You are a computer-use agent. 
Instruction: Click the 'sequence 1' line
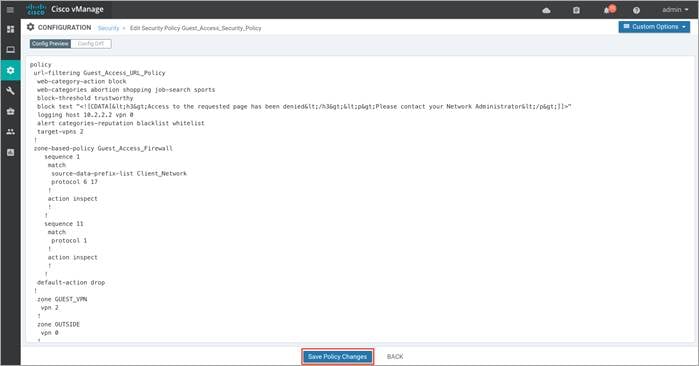(x=62, y=156)
